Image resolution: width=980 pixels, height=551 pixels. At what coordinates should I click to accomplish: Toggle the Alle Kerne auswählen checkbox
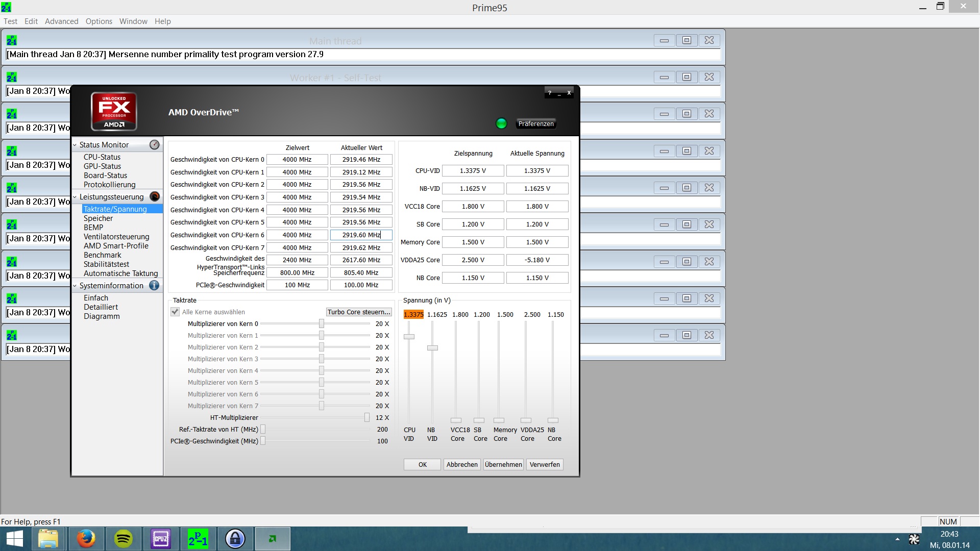pyautogui.click(x=175, y=312)
